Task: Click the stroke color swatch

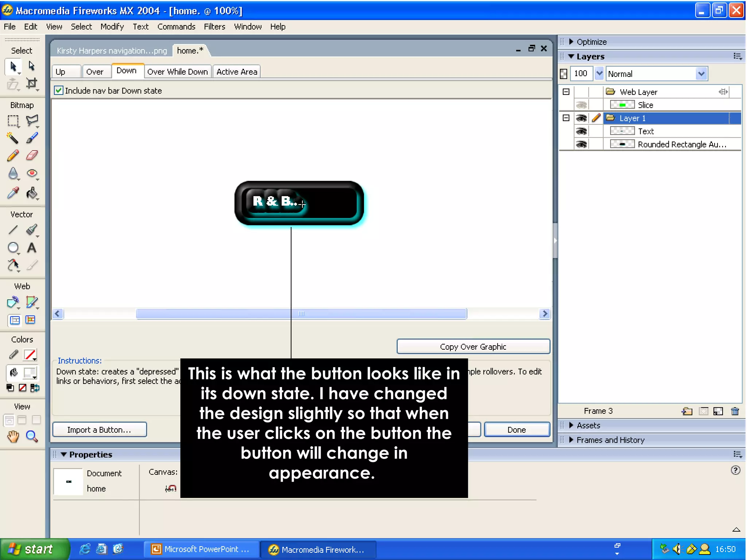Action: 30,354
